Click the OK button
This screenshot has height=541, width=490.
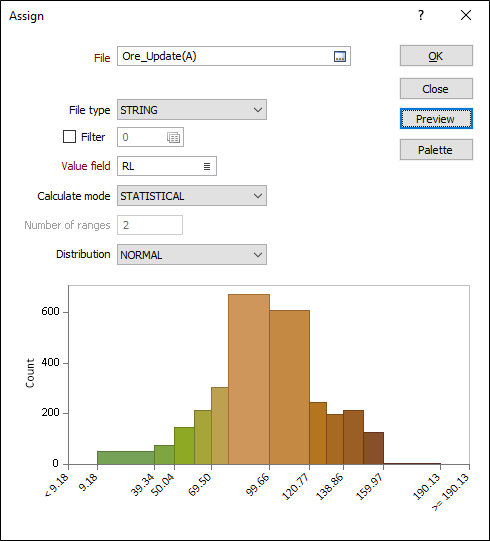436,56
